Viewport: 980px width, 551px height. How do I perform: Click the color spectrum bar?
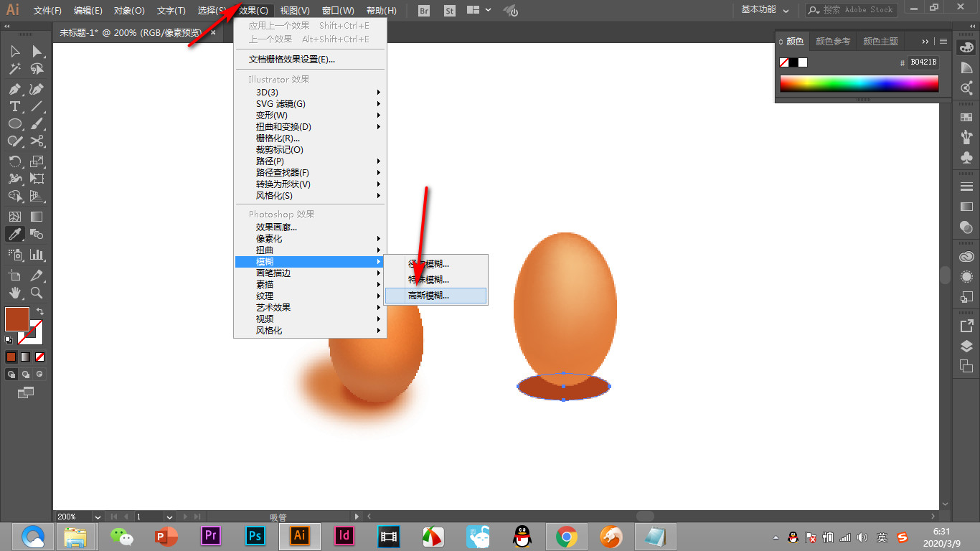859,83
